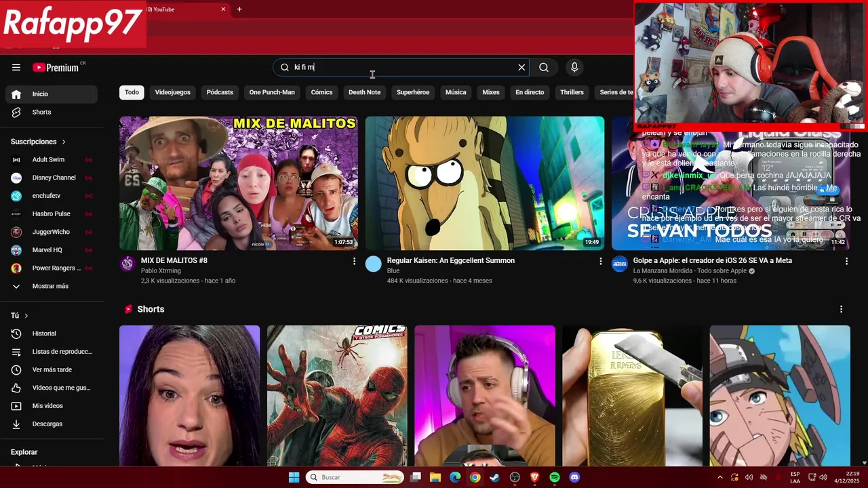Click 'Regular Kaisen: An Eggcellent Summon' title

pyautogui.click(x=451, y=260)
